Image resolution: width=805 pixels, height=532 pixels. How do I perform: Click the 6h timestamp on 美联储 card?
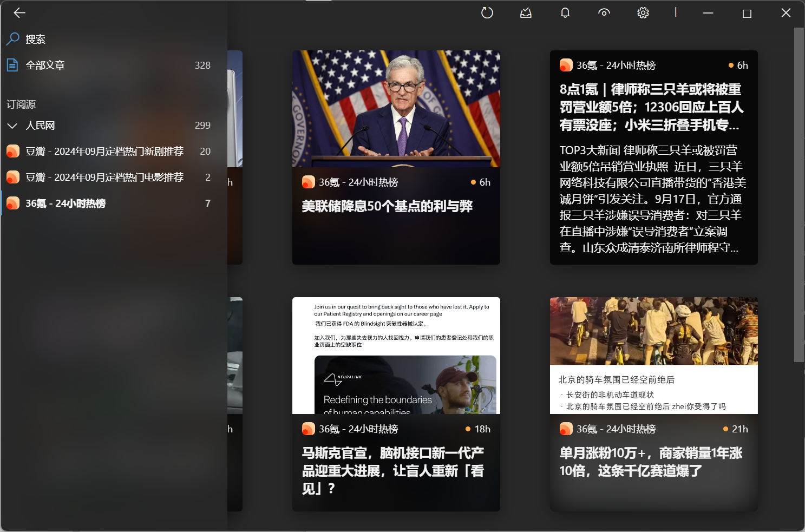(485, 182)
